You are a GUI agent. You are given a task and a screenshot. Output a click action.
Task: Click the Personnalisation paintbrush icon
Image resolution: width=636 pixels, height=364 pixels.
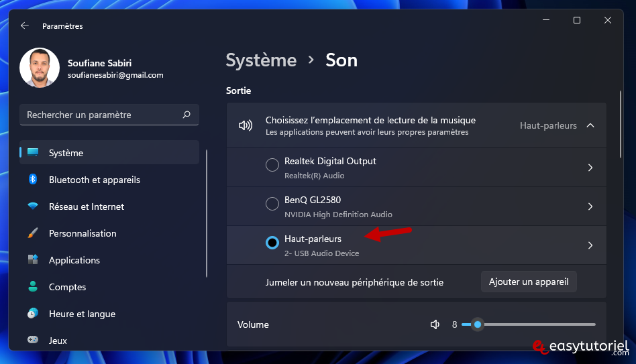[33, 233]
